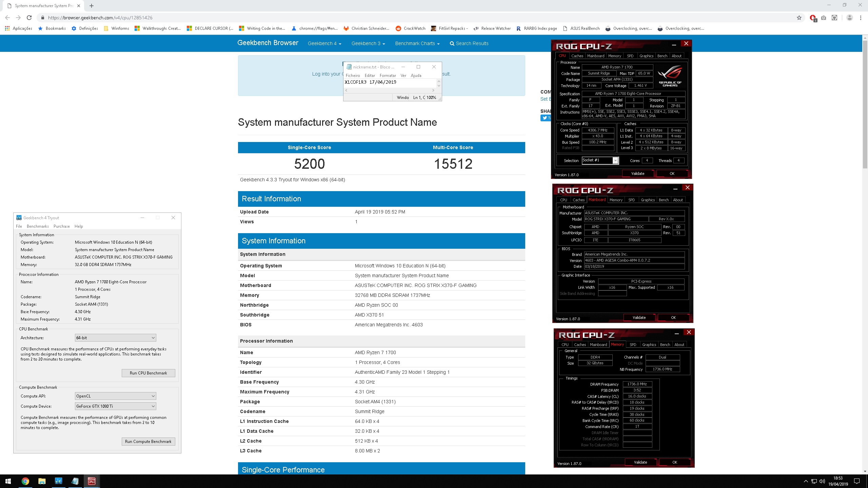Switch to Bench tab in top CPU-Z window
This screenshot has height=488, width=868.
click(x=662, y=56)
